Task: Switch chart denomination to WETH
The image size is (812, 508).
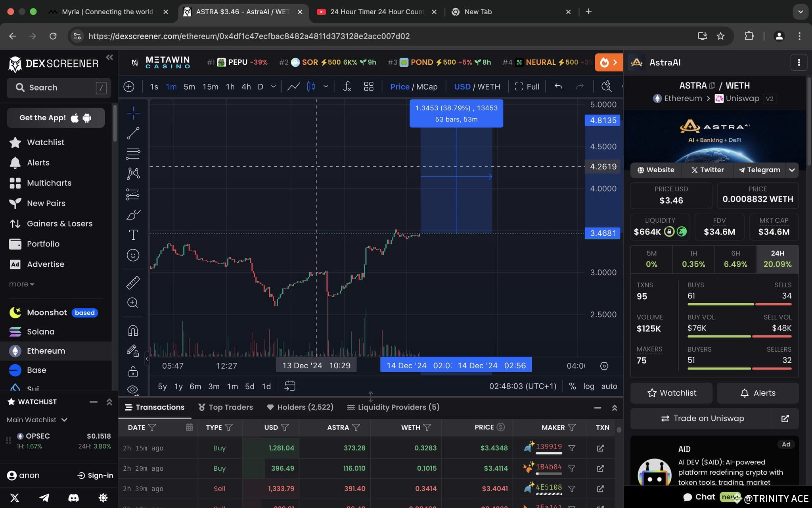Action: pos(489,87)
